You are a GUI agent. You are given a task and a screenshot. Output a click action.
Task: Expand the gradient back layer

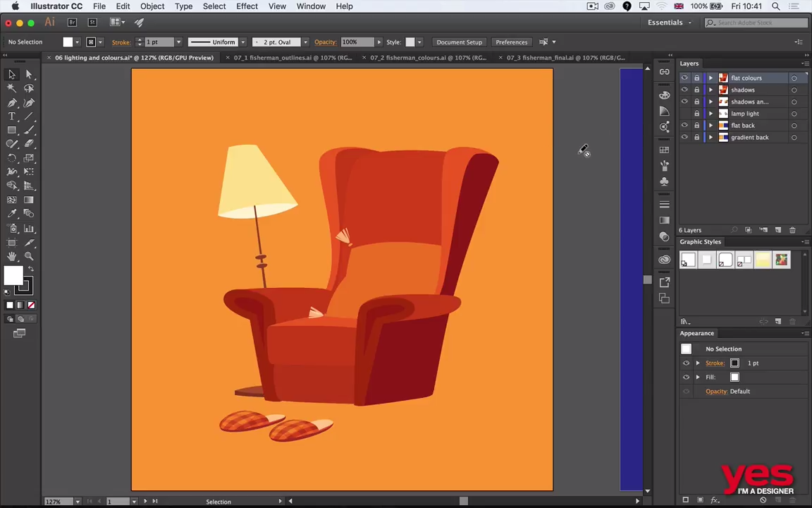pyautogui.click(x=710, y=138)
